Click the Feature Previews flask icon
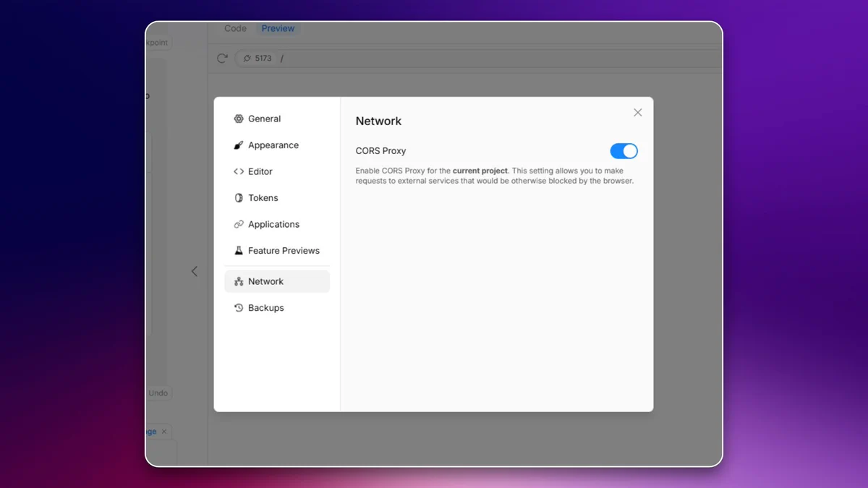Viewport: 868px width, 488px height. pos(239,251)
